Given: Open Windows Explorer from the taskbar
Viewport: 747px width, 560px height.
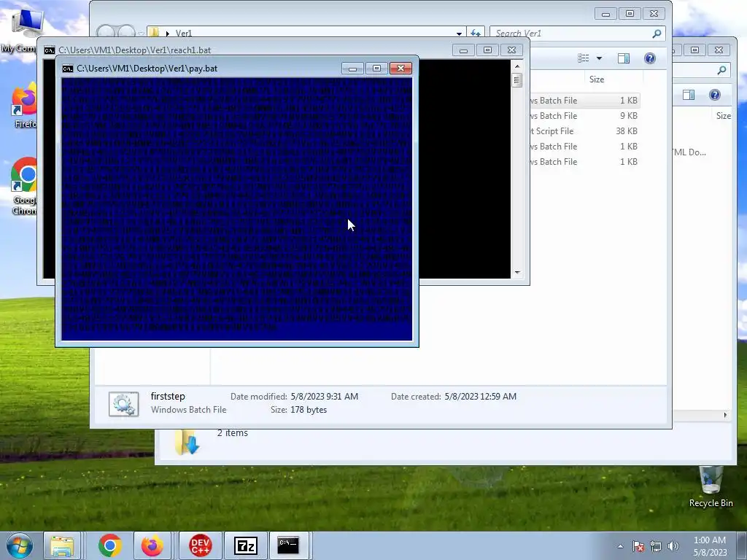Looking at the screenshot, I should (x=63, y=545).
